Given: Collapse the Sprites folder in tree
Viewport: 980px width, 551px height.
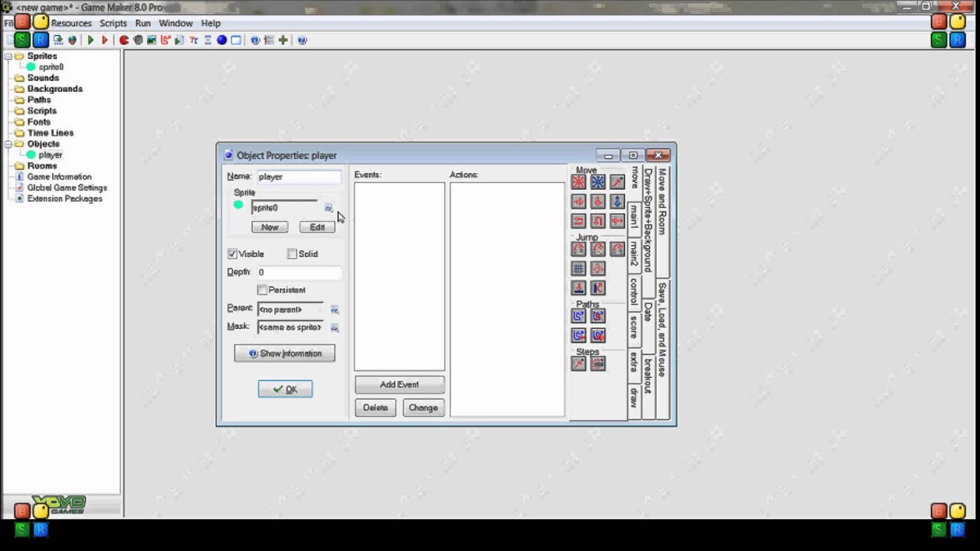Looking at the screenshot, I should click(x=8, y=57).
